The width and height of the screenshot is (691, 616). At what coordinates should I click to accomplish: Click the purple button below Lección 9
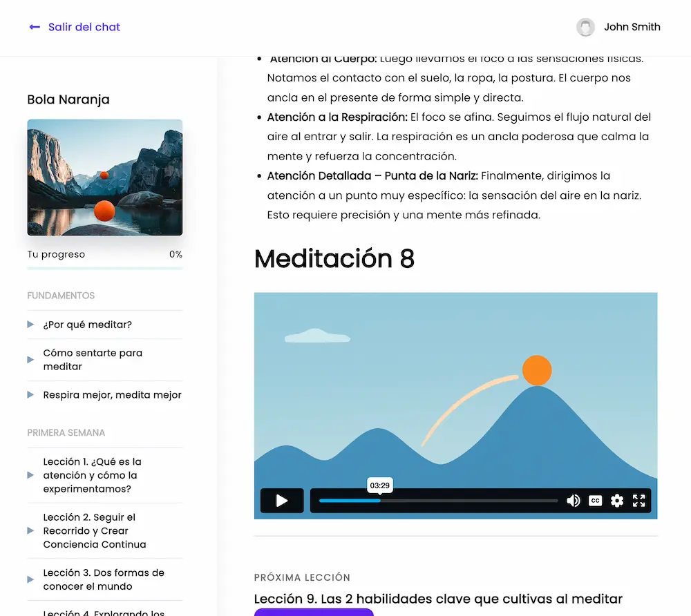click(x=314, y=613)
